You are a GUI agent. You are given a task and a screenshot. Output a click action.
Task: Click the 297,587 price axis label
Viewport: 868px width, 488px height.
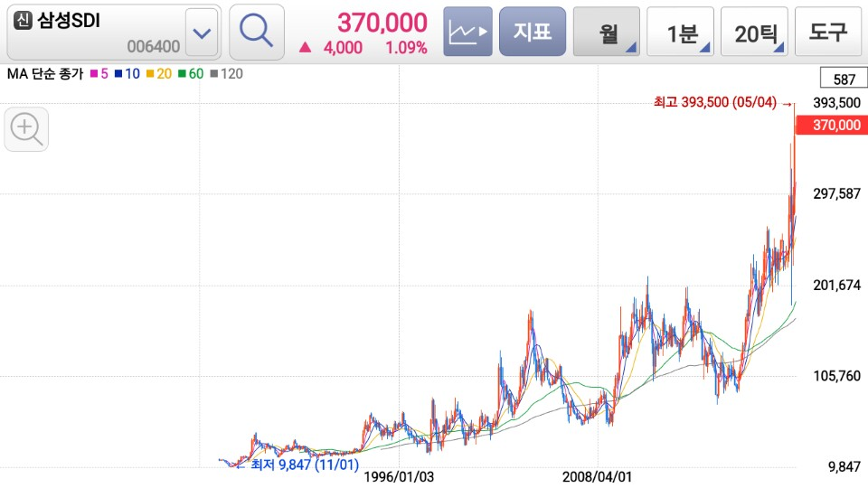coord(836,193)
